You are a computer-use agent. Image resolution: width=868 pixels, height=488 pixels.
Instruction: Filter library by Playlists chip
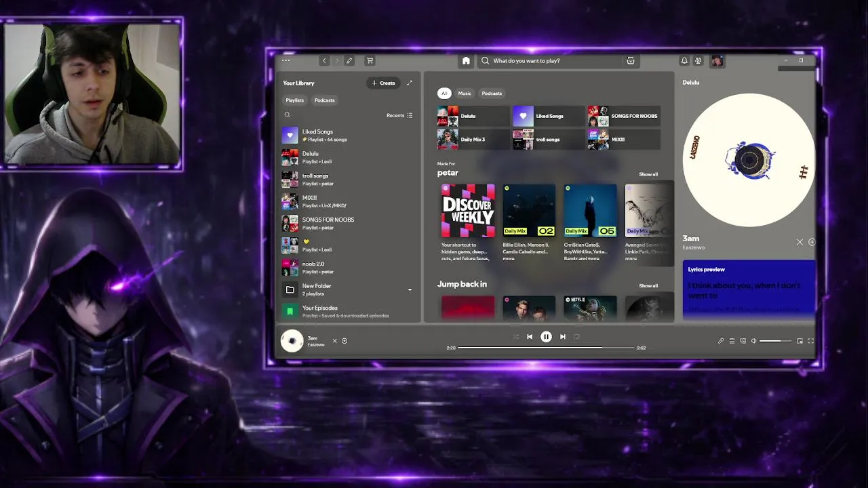pos(295,100)
